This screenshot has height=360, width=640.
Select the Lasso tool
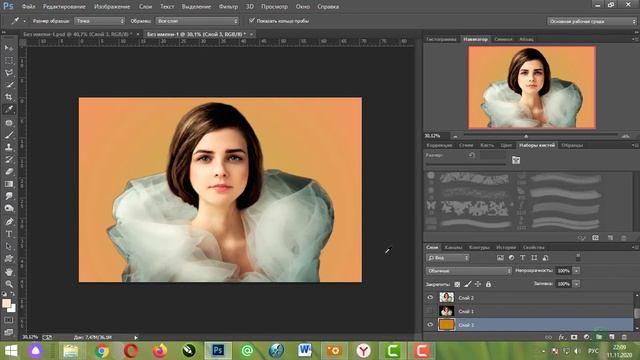click(x=9, y=73)
